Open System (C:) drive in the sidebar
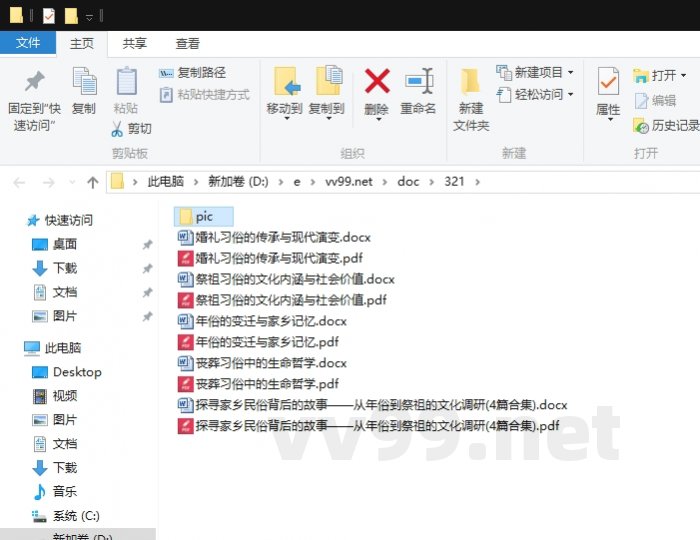This screenshot has width=700, height=540. tap(66, 515)
